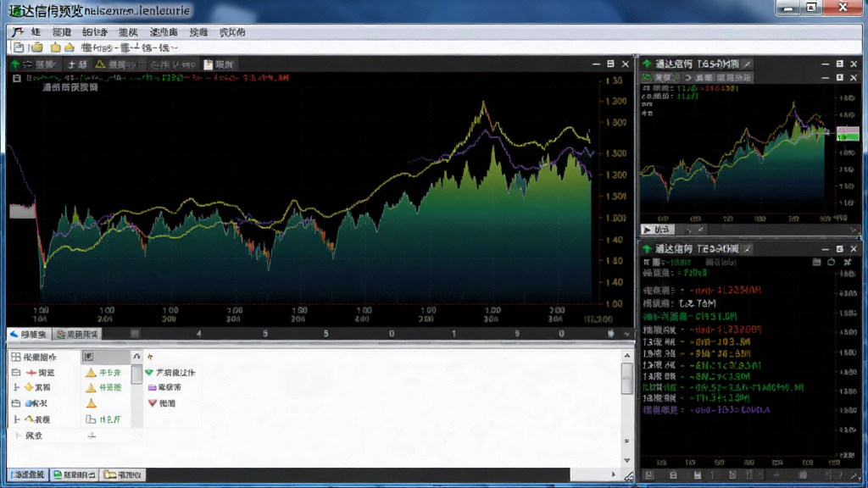The width and height of the screenshot is (868, 488).
Task: Select the main chart tab with the clipboard icon
Action: (x=219, y=64)
